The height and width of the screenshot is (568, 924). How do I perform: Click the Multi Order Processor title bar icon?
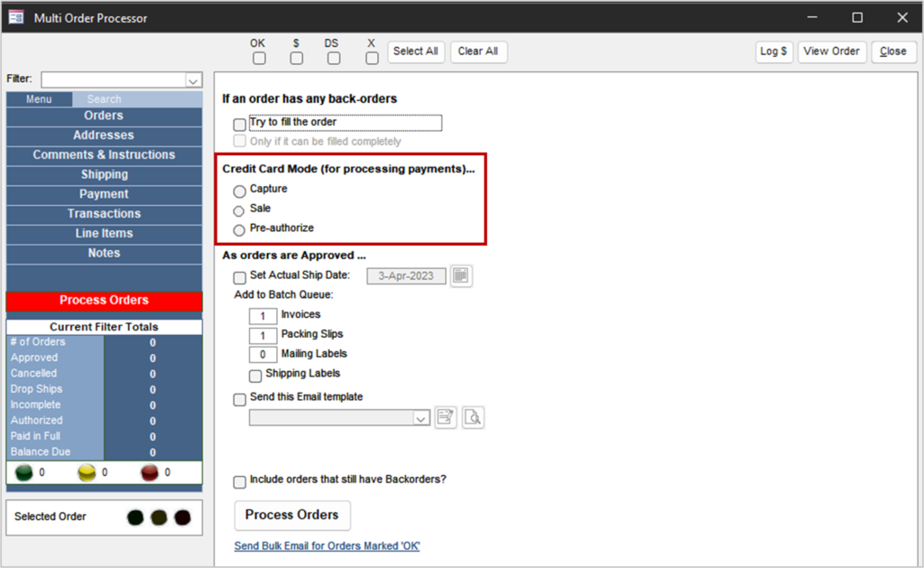pos(14,16)
